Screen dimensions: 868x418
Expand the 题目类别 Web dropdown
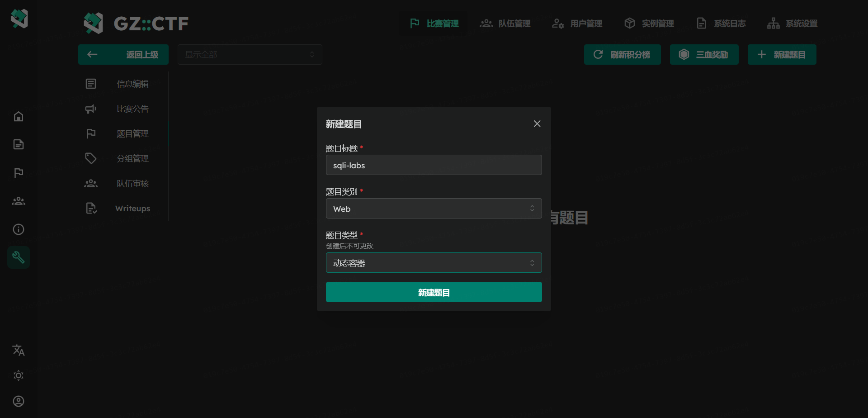pos(434,209)
